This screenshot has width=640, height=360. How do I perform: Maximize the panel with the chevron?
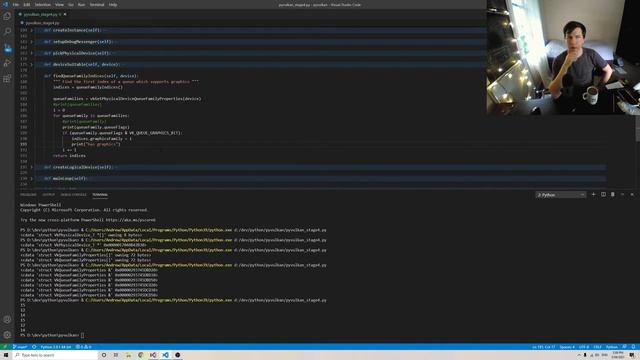pos(622,195)
